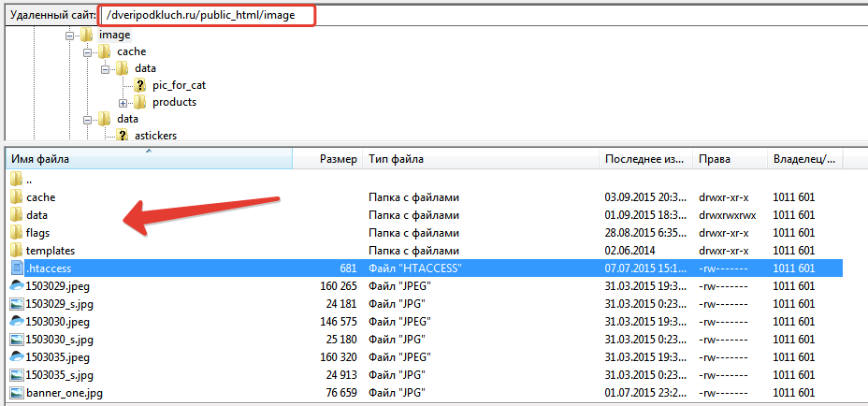Click the size value 24 913
The width and height of the screenshot is (868, 406).
pos(341,374)
